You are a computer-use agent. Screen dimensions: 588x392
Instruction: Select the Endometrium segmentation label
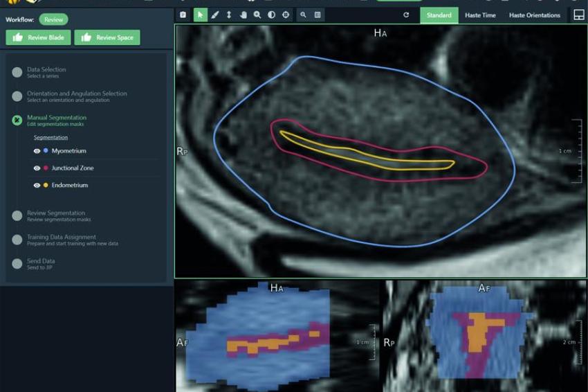[x=70, y=186]
